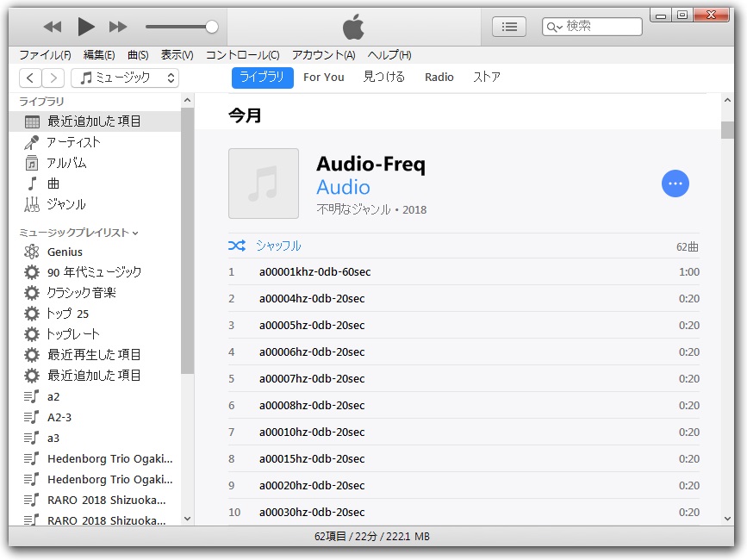This screenshot has width=747, height=560.
Task: Open トップ 25 smart playlist gear
Action: pos(32,314)
